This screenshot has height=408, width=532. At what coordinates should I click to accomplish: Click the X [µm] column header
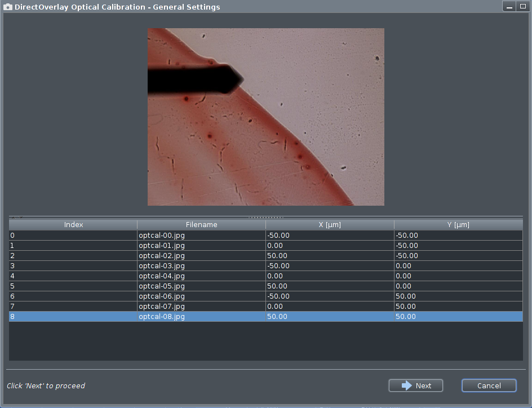[x=330, y=224]
